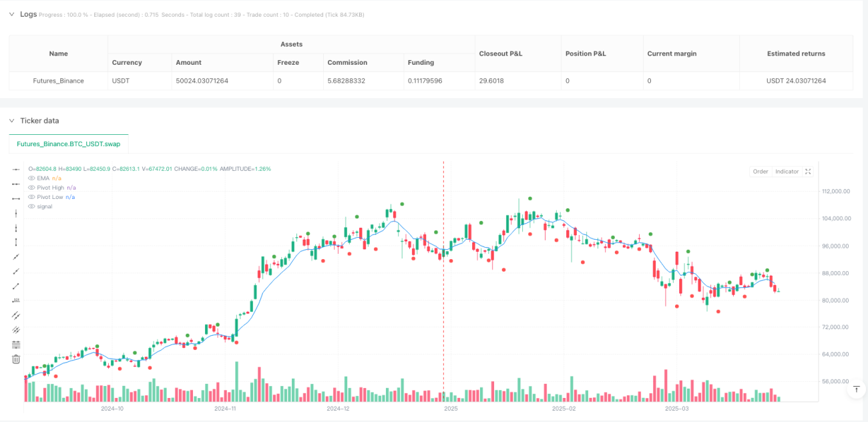Click the red dashed vertical time marker

444,280
